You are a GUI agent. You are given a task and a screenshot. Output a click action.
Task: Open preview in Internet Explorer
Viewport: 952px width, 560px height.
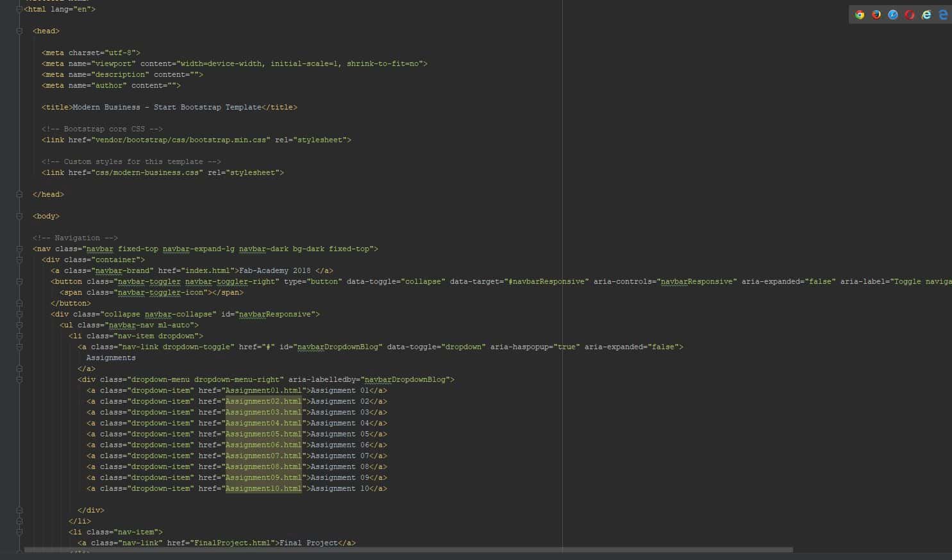[x=926, y=15]
